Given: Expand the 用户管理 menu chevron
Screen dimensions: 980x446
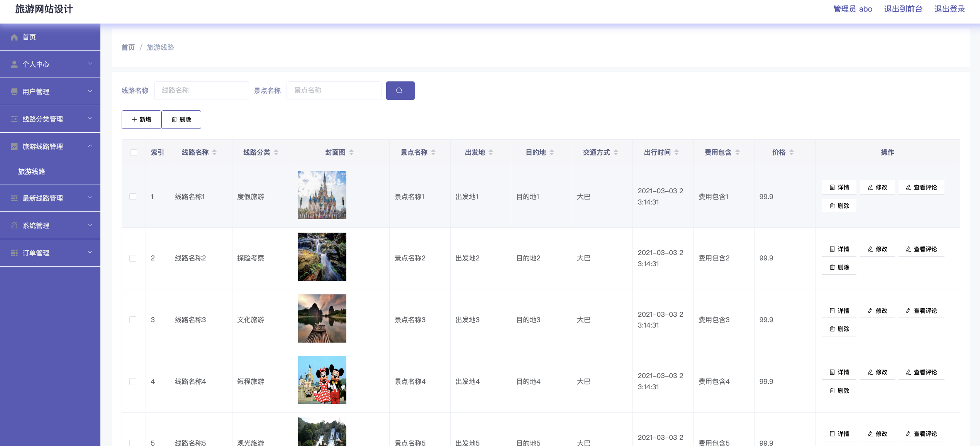Looking at the screenshot, I should point(90,91).
